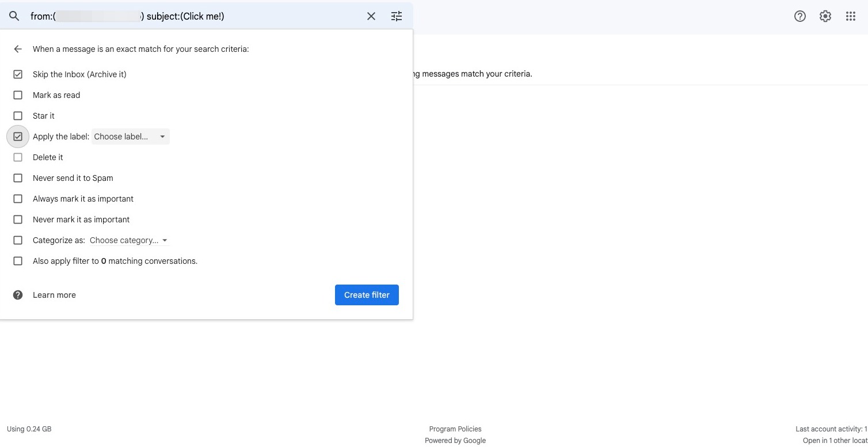Go back using the left arrow
The image size is (868, 447).
18,49
